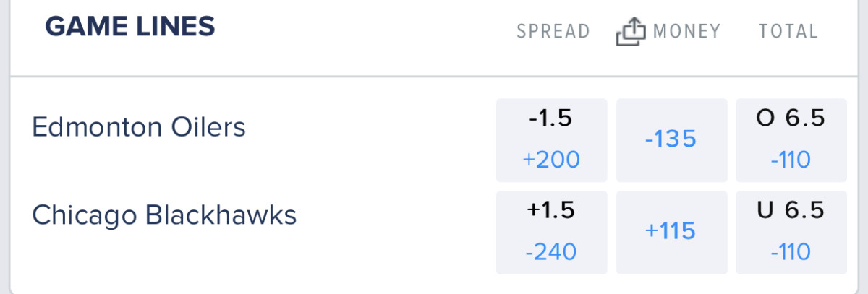Pick the -110 odds under O 6.5
The height and width of the screenshot is (294, 868).
point(791,160)
